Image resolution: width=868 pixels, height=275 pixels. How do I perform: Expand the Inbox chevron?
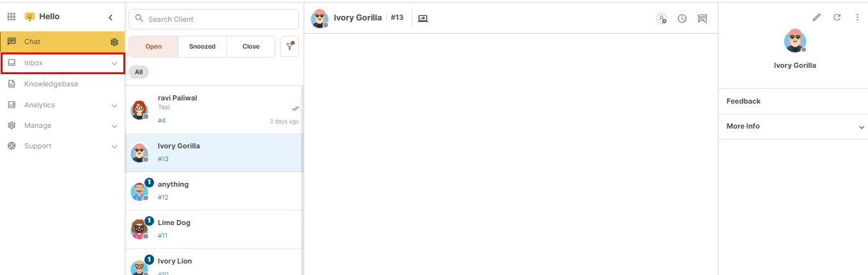tap(114, 63)
